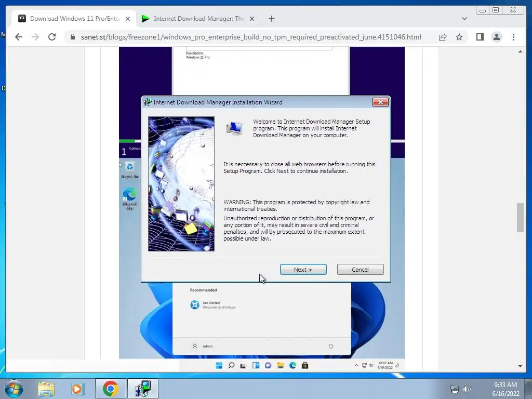Open Windows Explorer from taskbar
This screenshot has height=399, width=532.
point(46,389)
